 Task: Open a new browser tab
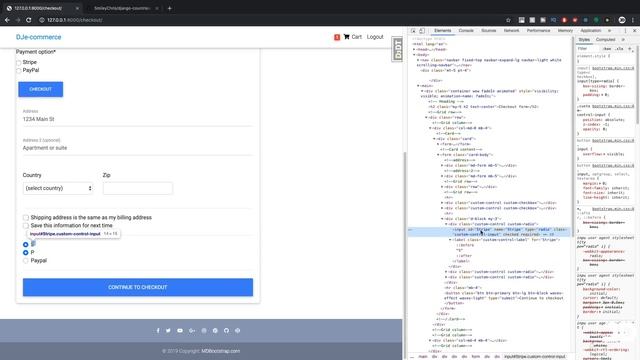point(169,8)
